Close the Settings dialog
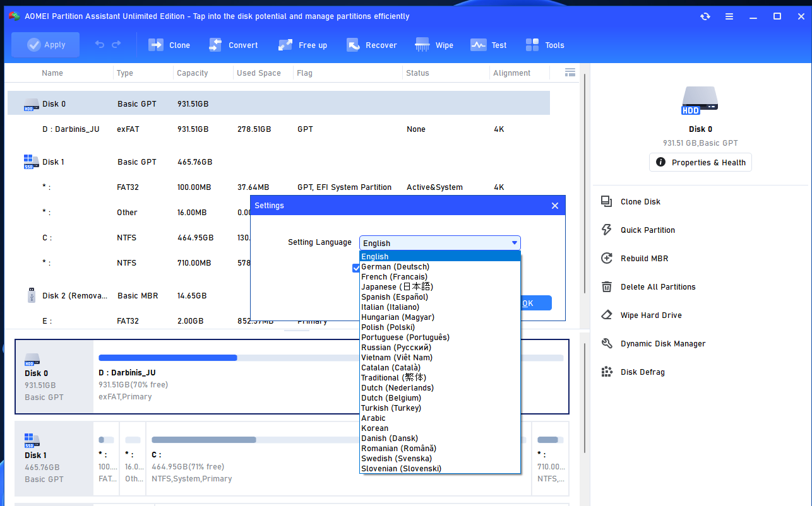Viewport: 812px width, 506px height. 554,206
